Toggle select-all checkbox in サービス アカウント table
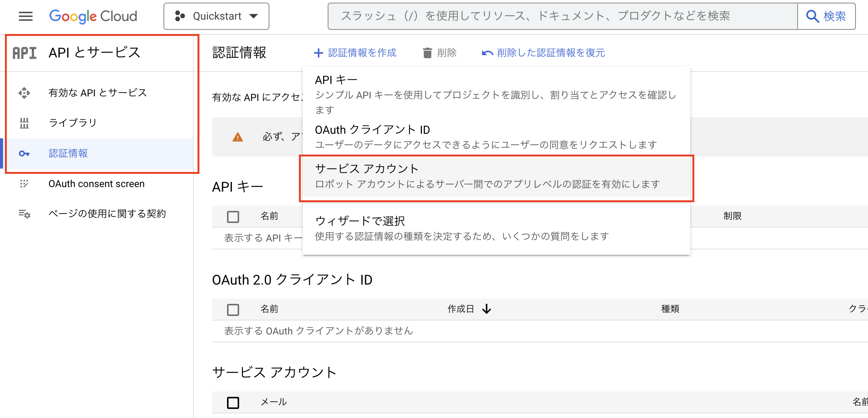Screen dimensions: 868x418 [233, 403]
